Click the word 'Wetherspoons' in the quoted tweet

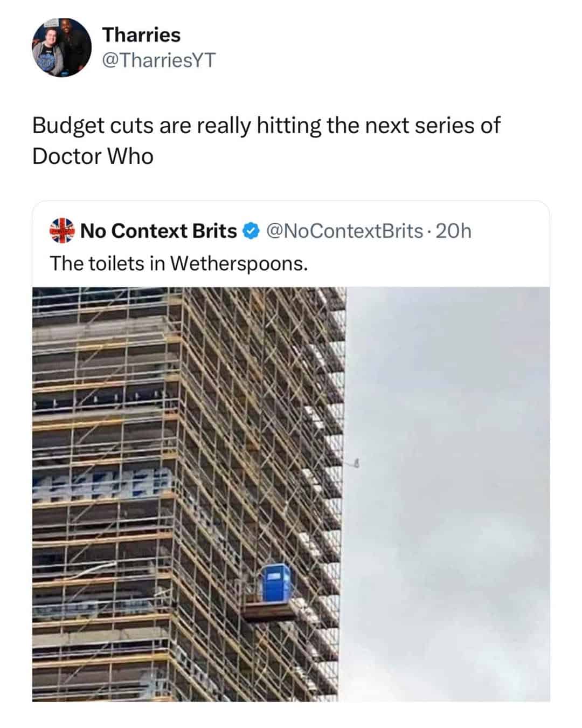click(238, 264)
